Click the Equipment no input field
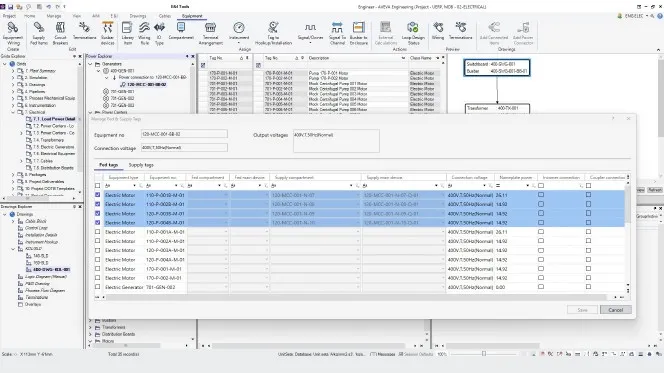 pos(184,134)
